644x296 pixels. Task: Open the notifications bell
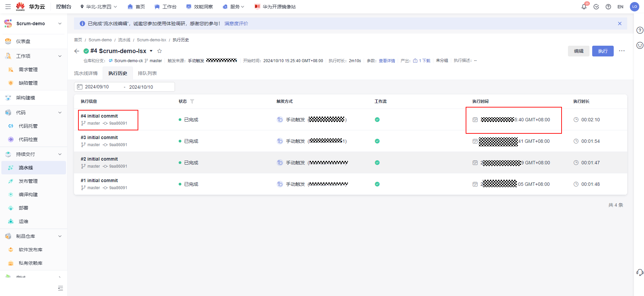pos(584,7)
